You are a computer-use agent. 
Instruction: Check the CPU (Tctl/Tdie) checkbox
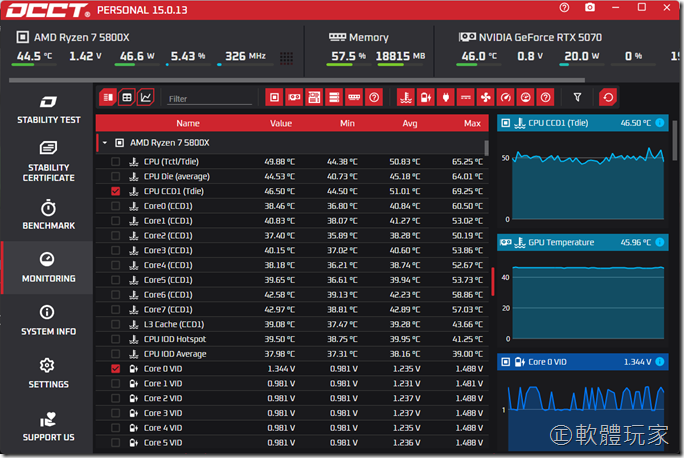coord(115,161)
